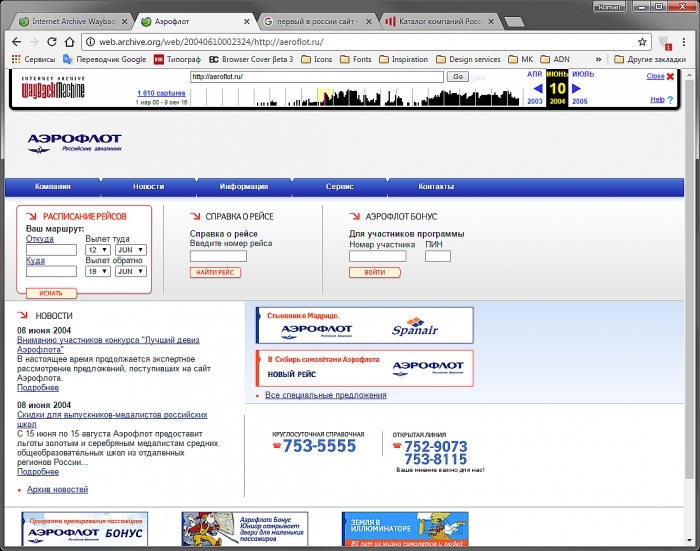Open the MK bookmark folder
Image resolution: width=700 pixels, height=551 pixels.
(x=521, y=59)
